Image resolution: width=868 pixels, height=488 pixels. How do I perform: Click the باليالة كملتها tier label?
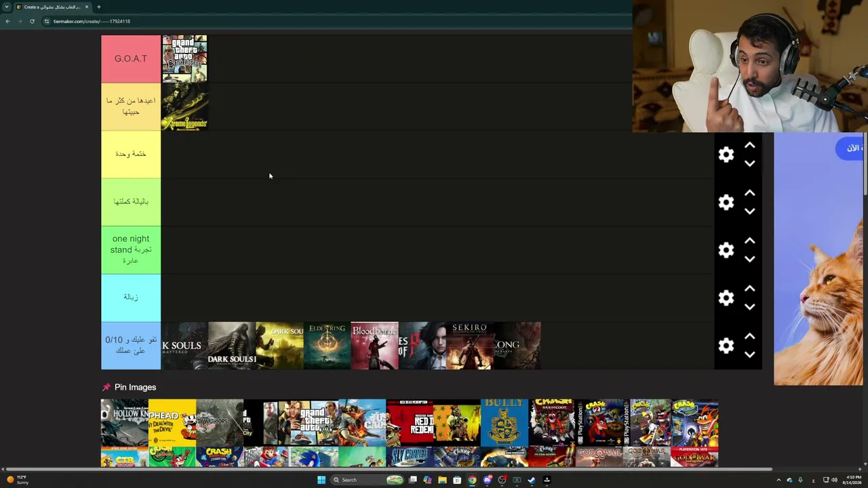(x=131, y=202)
